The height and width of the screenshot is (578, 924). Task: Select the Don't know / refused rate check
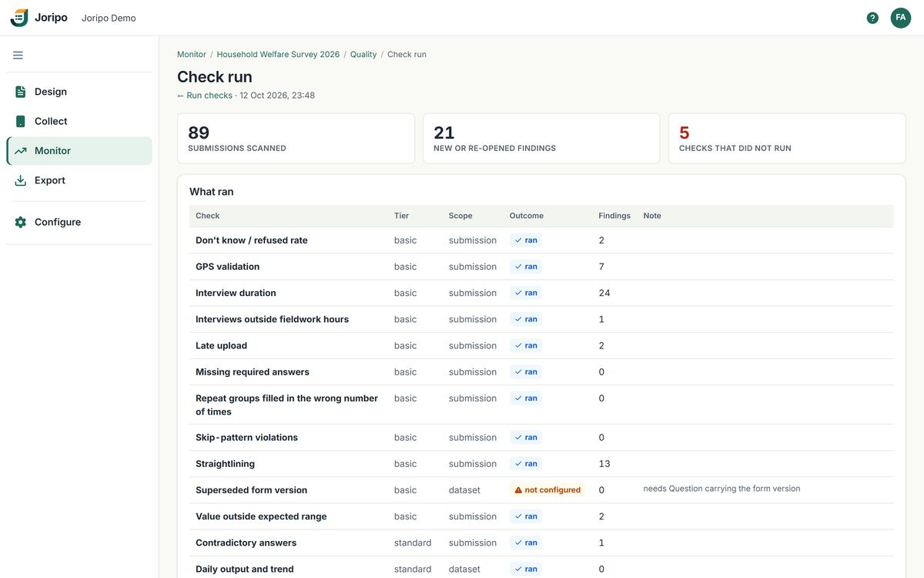click(x=252, y=240)
